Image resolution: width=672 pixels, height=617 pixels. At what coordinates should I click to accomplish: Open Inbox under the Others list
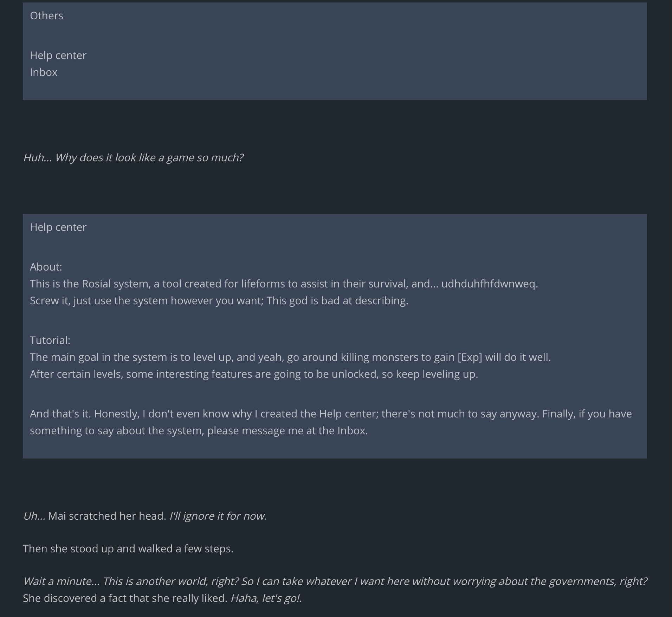coord(44,72)
